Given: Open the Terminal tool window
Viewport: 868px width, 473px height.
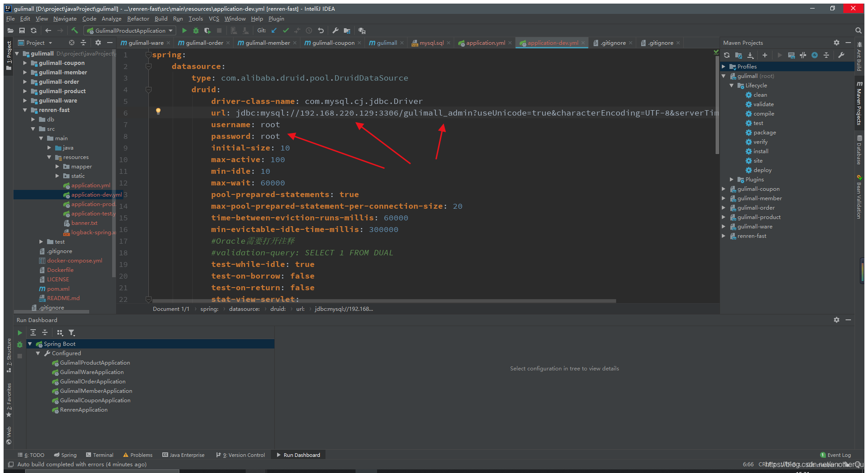Looking at the screenshot, I should 100,455.
